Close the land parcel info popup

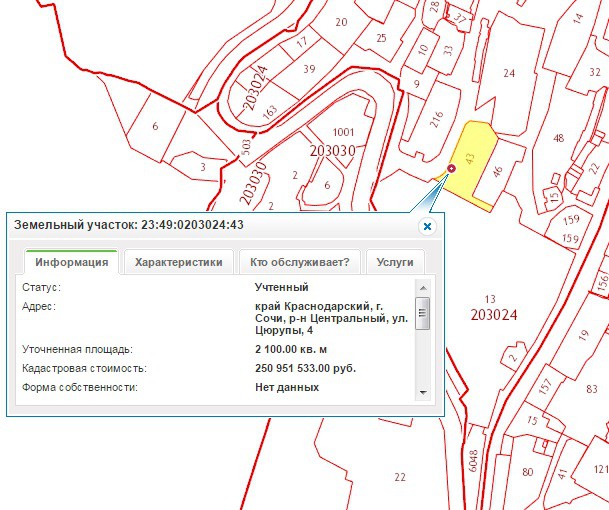(427, 226)
